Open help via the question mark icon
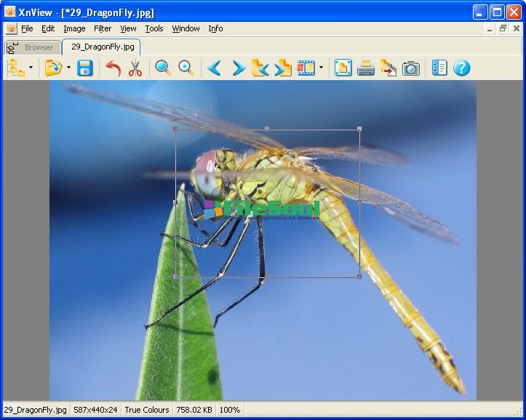 point(462,68)
